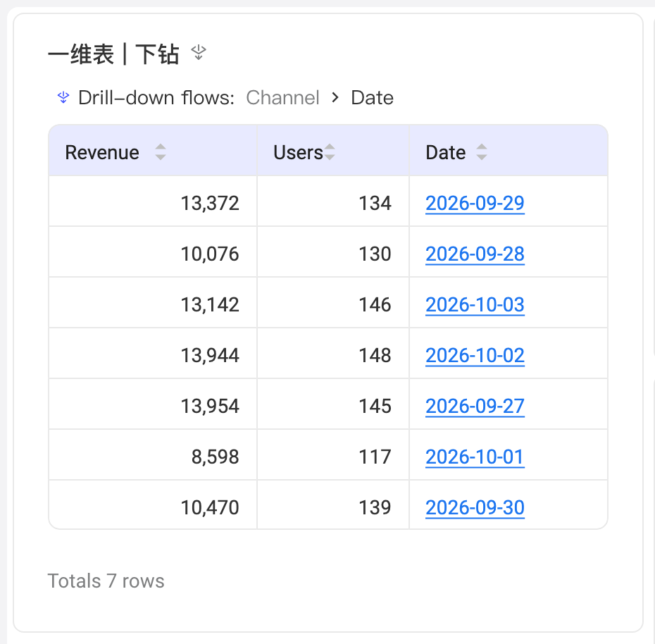
Task: Sort table by Users column arrows
Action: click(x=330, y=151)
